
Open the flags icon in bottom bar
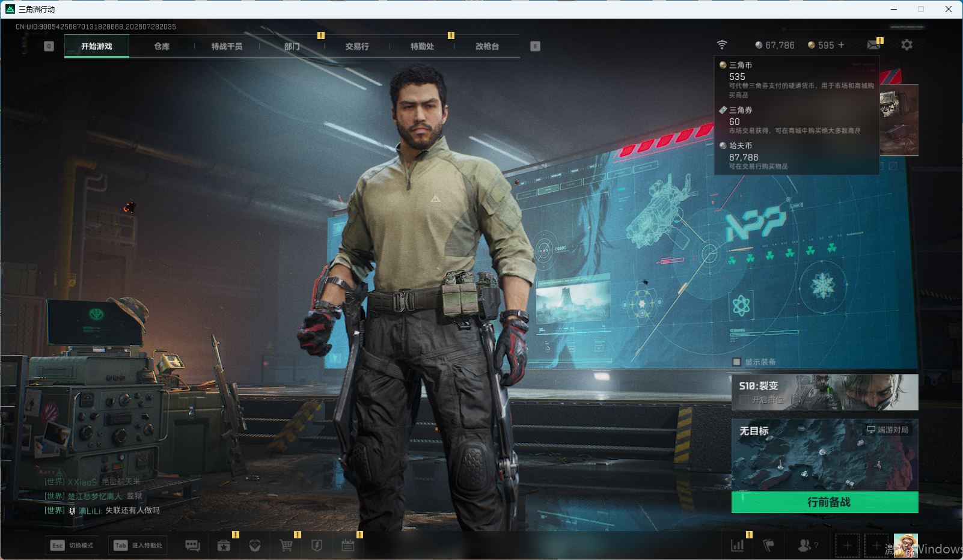coord(768,546)
